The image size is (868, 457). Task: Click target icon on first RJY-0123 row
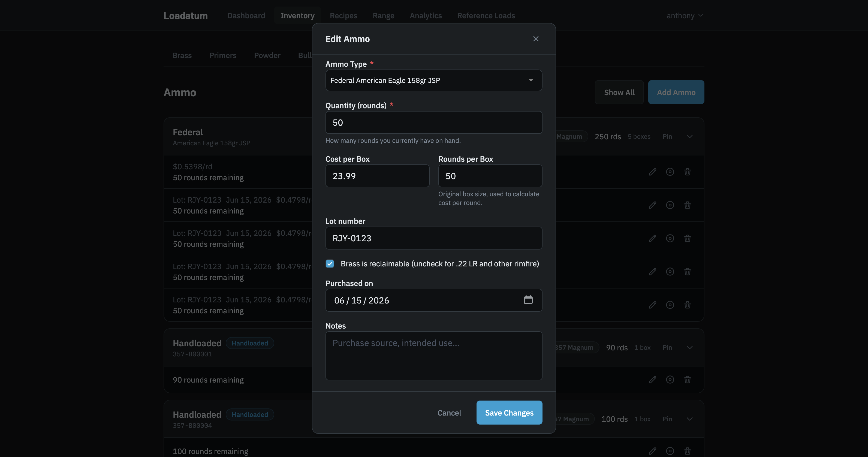point(670,205)
